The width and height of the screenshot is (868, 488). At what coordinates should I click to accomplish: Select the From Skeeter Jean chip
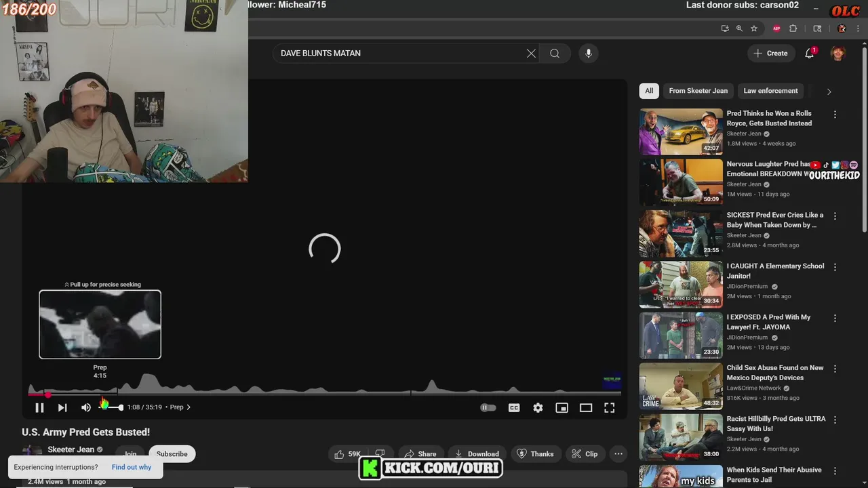pos(698,91)
